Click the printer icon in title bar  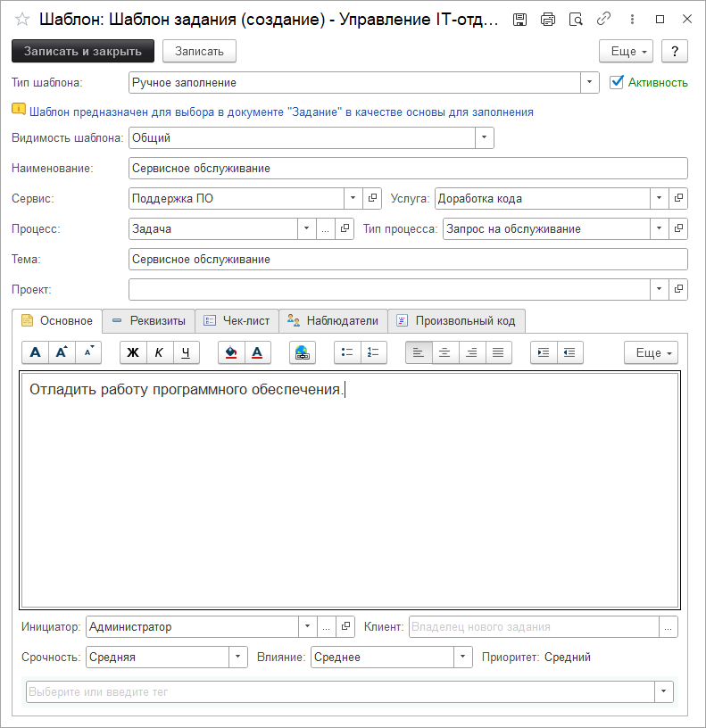548,19
